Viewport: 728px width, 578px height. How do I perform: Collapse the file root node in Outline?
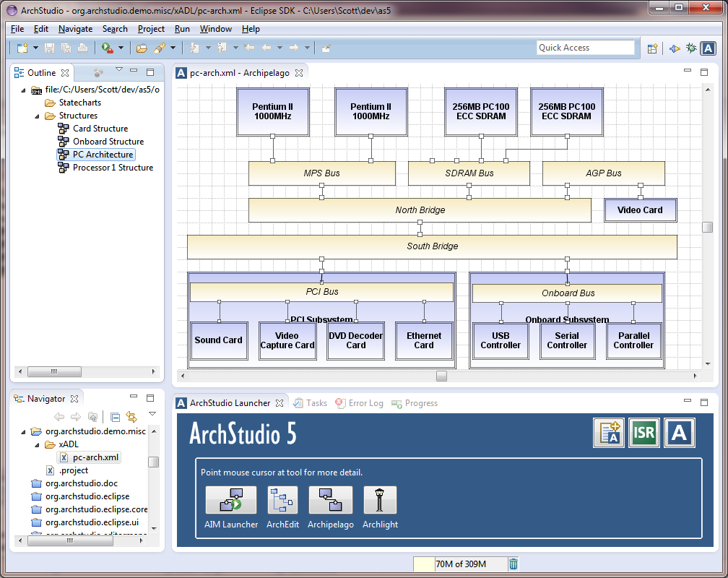tap(23, 90)
